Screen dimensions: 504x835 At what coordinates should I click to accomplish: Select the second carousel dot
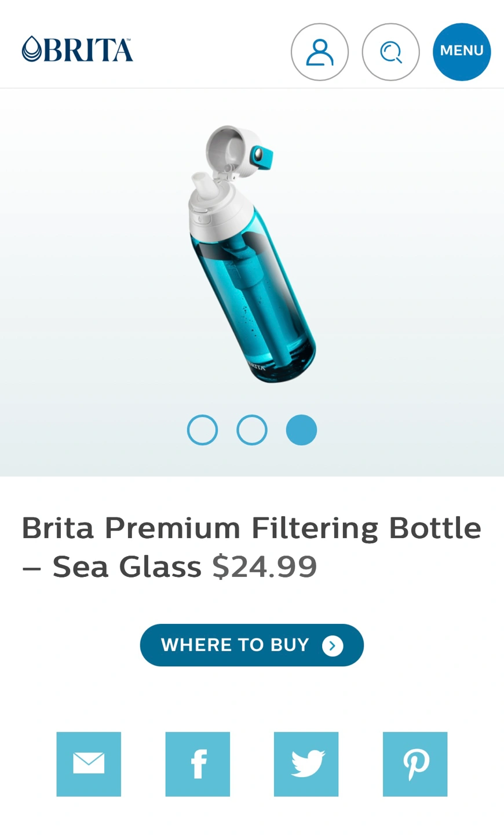(252, 430)
